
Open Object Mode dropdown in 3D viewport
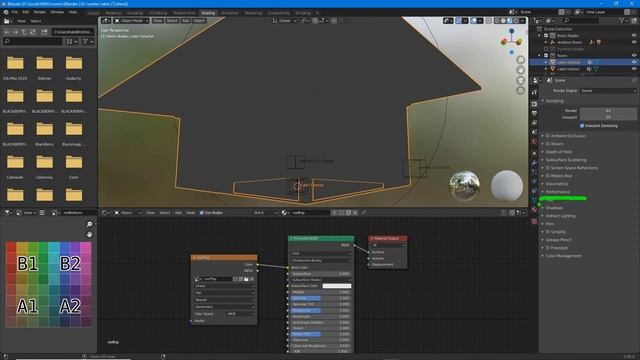(131, 20)
